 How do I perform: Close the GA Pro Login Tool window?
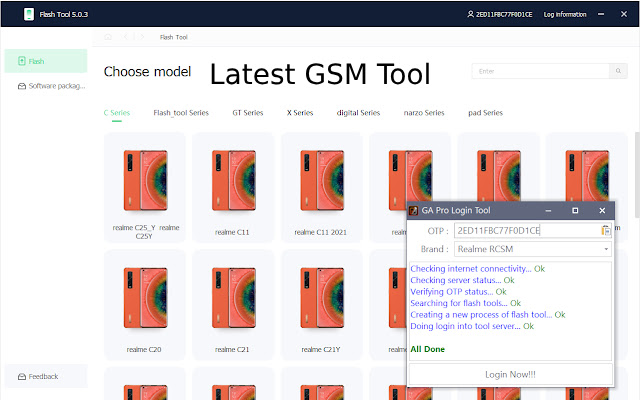602,211
